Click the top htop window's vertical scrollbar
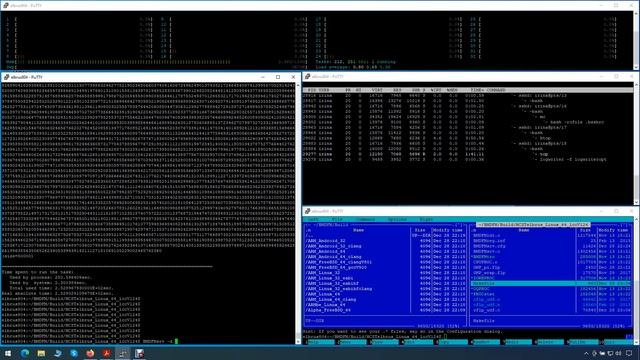Viewport: 640px width, 360px height. 636,40
